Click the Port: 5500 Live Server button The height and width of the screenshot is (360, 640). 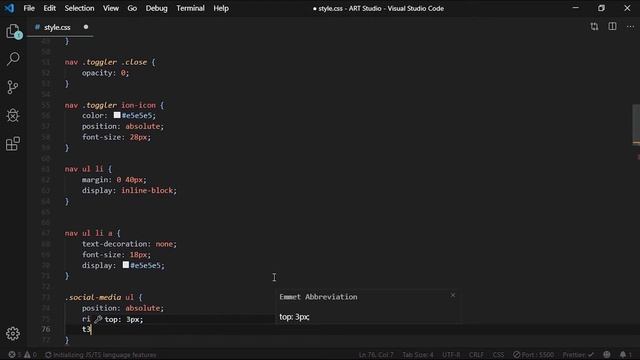533,355
